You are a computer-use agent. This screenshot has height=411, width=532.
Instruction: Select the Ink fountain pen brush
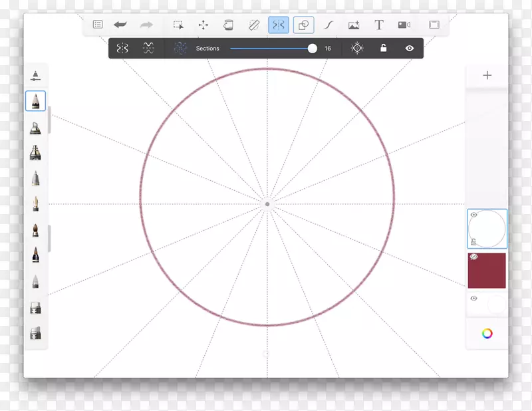coord(35,204)
